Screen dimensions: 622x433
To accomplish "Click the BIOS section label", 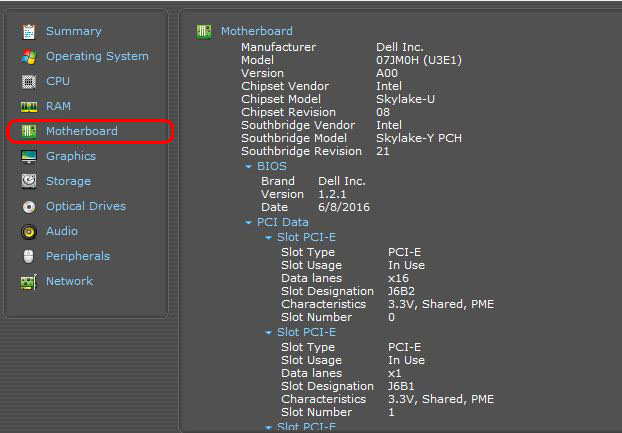I will click(272, 166).
